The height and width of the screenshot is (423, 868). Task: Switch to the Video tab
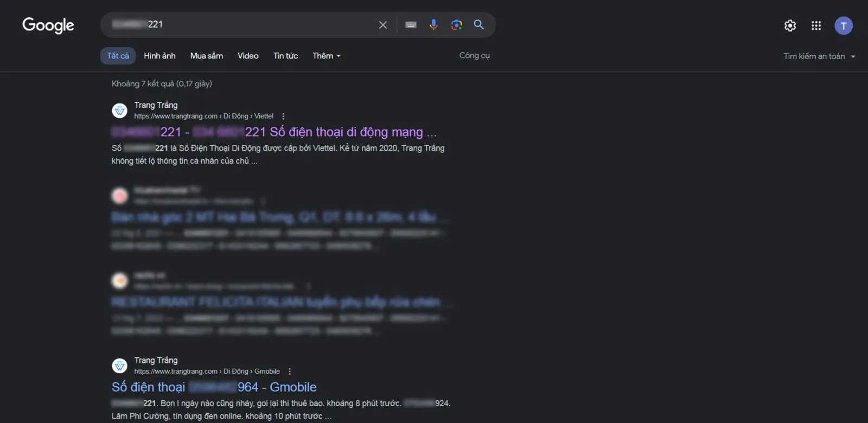248,56
